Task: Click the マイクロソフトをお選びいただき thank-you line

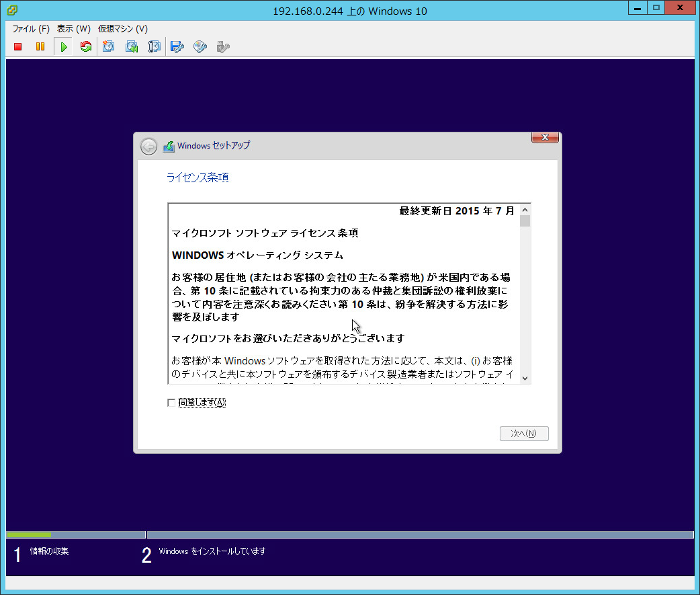Action: (x=288, y=338)
